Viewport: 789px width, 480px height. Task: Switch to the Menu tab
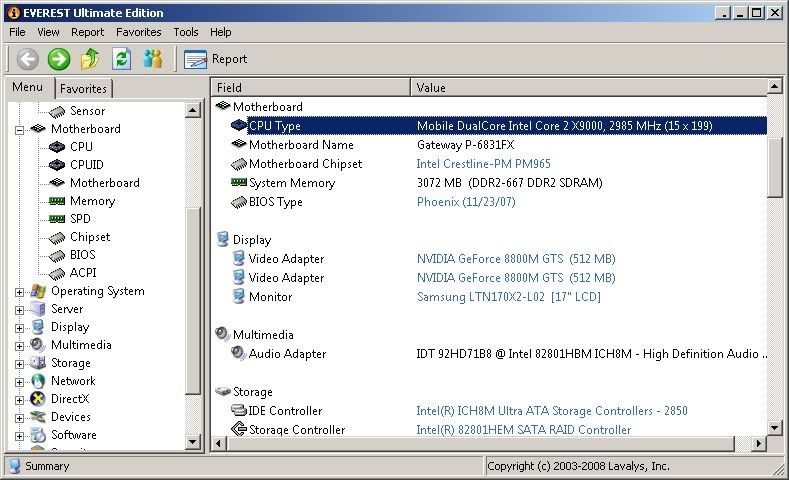pyautogui.click(x=27, y=87)
